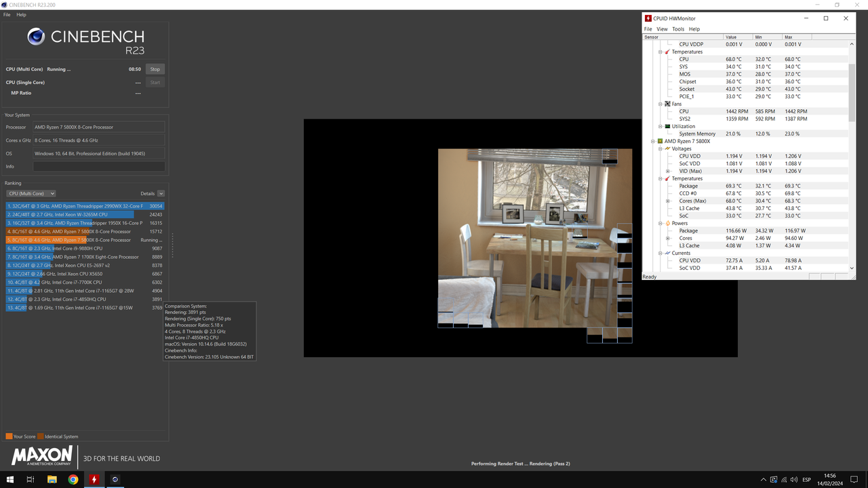Open Task View from the taskbar
This screenshot has height=488, width=868.
(31, 479)
